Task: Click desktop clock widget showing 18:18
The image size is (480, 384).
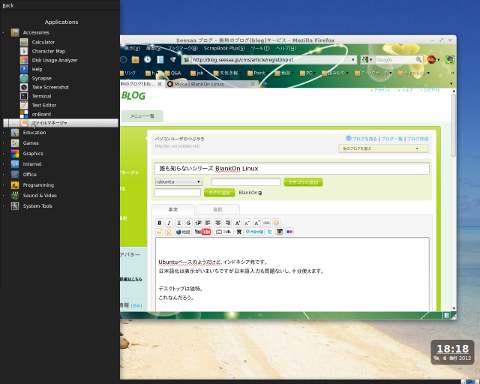Action: [452, 352]
